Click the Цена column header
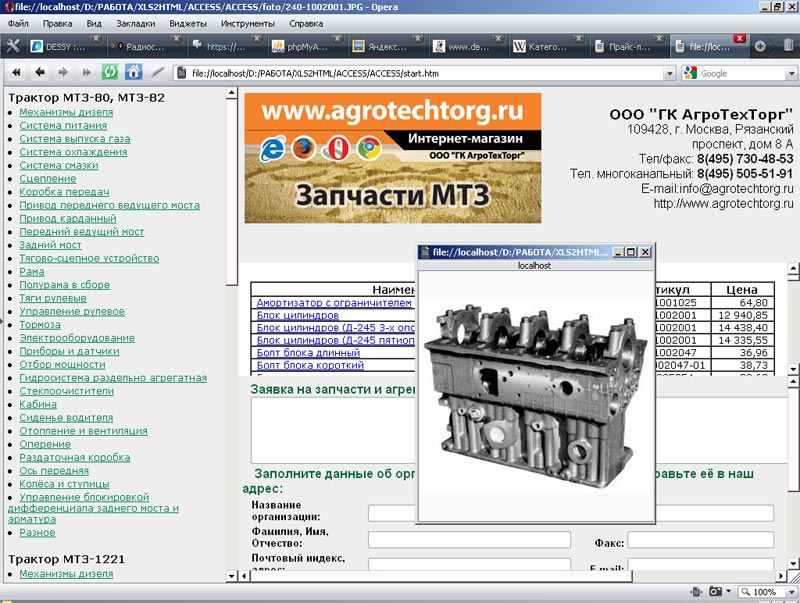This screenshot has width=800, height=603. [742, 290]
